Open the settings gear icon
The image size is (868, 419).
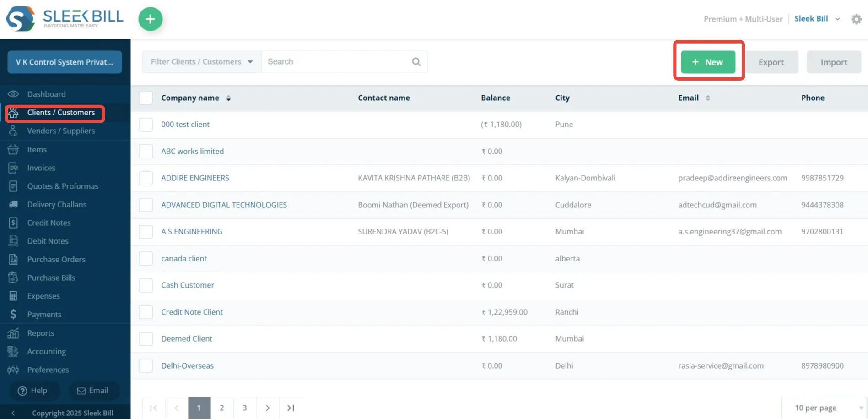tap(856, 19)
